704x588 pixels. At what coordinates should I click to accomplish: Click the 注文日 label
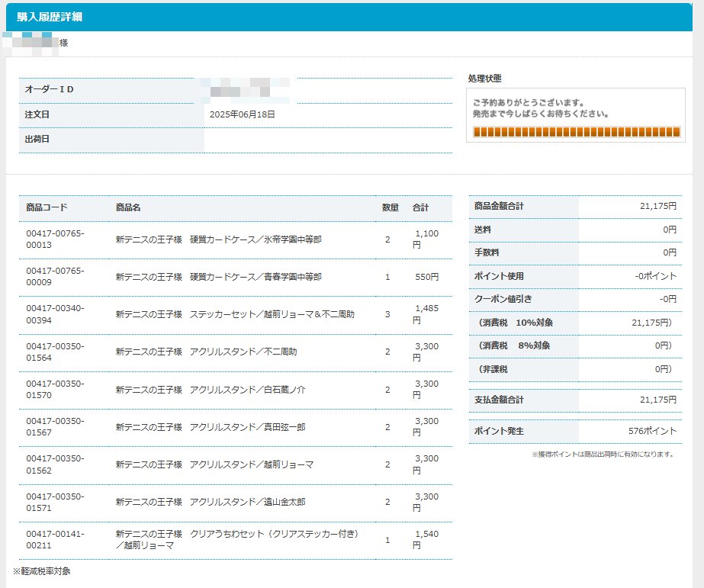[37, 114]
